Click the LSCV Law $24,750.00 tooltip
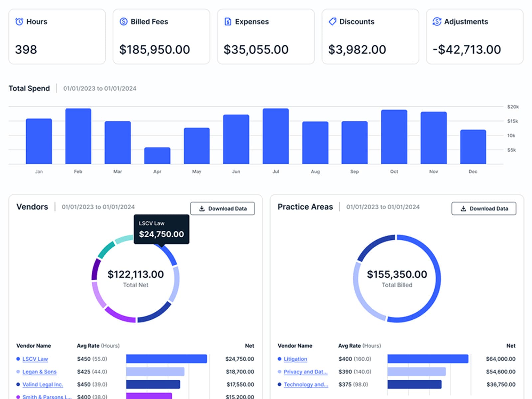The height and width of the screenshot is (399, 532). tap(161, 229)
